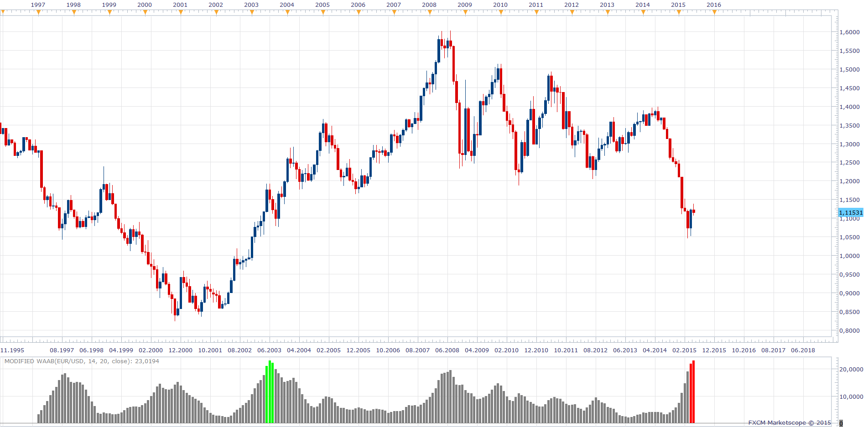Click the orange marker below year 1997
This screenshot has height=427, width=868.
point(39,12)
